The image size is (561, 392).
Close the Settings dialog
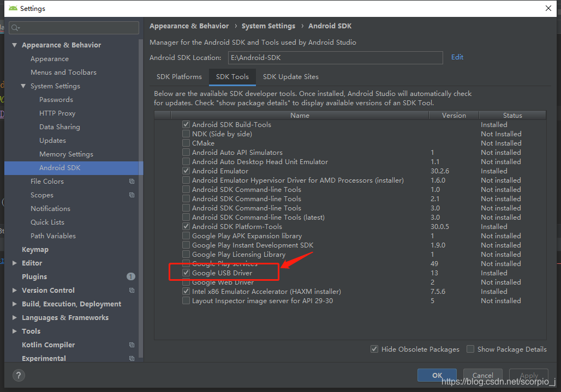(x=548, y=8)
